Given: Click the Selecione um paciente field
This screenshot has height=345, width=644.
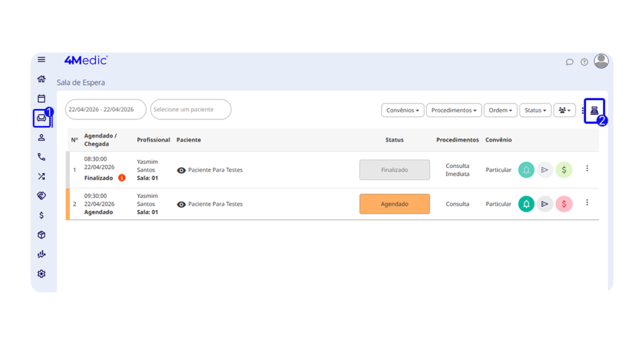Looking at the screenshot, I should [191, 110].
